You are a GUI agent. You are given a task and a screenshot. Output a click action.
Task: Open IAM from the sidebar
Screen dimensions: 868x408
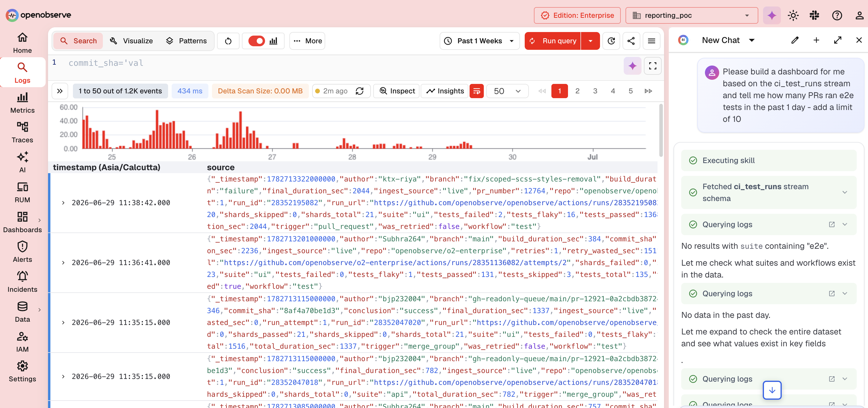point(22,342)
